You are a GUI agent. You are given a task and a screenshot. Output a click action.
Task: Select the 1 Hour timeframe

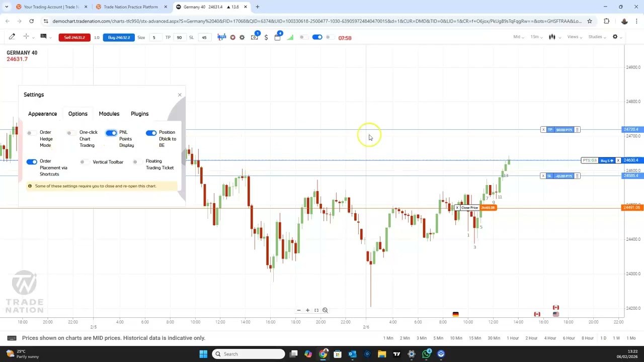[x=513, y=338]
